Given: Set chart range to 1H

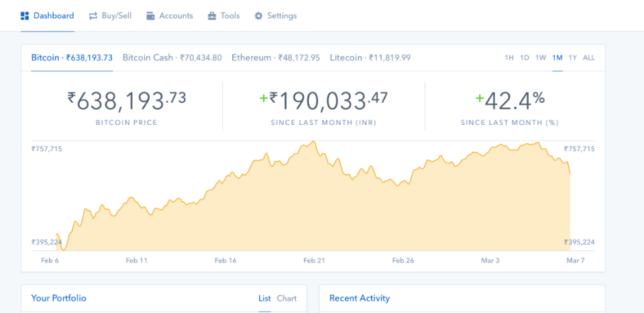Looking at the screenshot, I should coord(509,58).
